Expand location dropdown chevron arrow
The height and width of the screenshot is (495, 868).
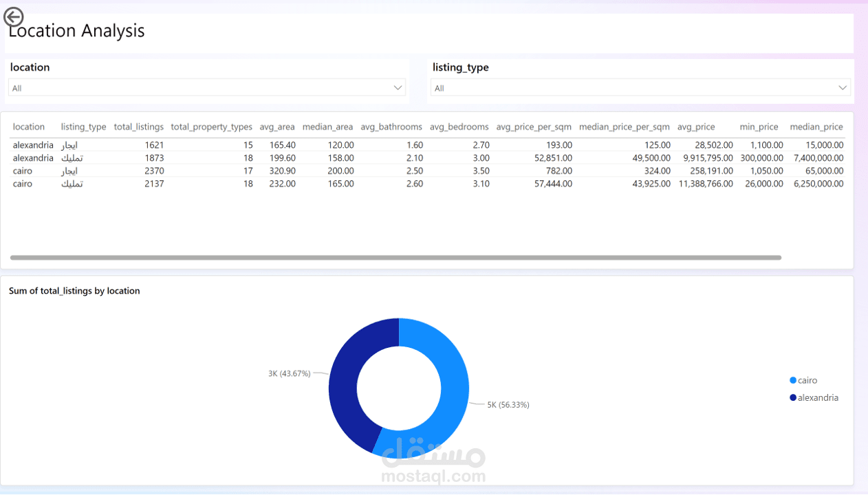click(398, 88)
